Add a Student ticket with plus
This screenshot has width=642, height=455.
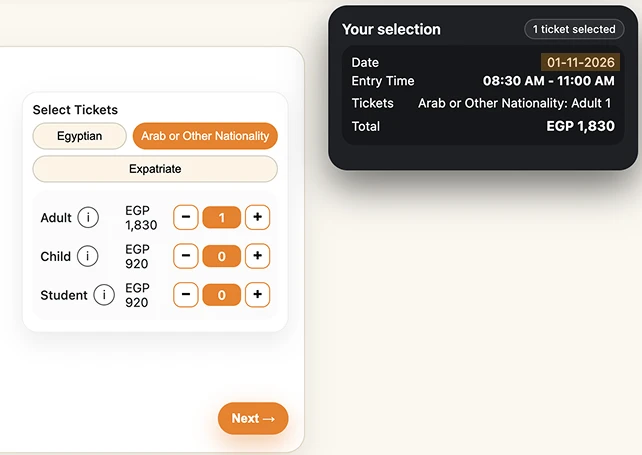(x=258, y=294)
